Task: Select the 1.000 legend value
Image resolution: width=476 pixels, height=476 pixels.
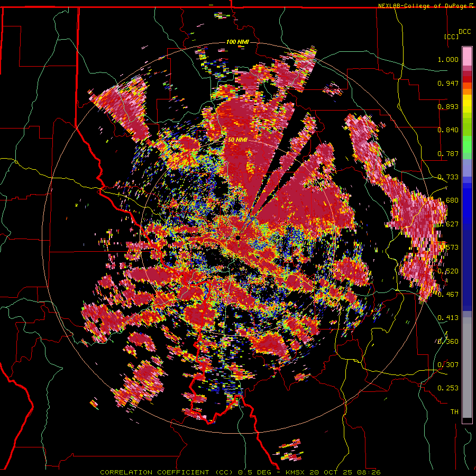Action: click(448, 59)
